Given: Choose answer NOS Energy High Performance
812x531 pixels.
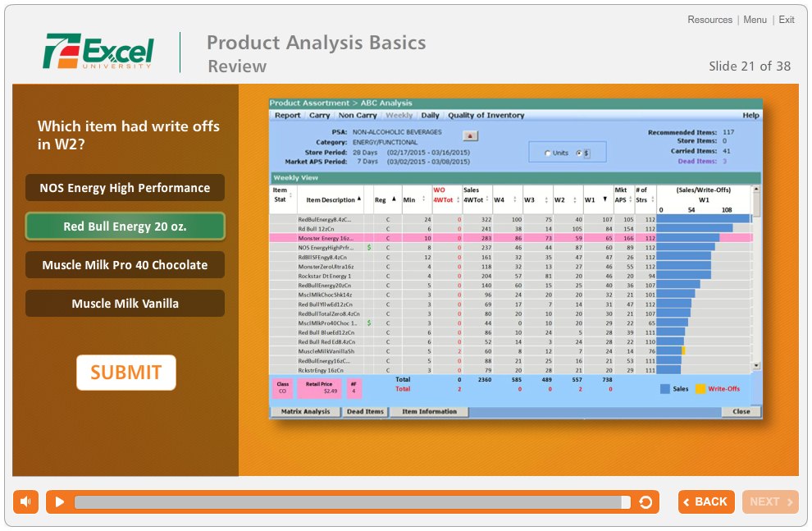Looking at the screenshot, I should point(125,188).
